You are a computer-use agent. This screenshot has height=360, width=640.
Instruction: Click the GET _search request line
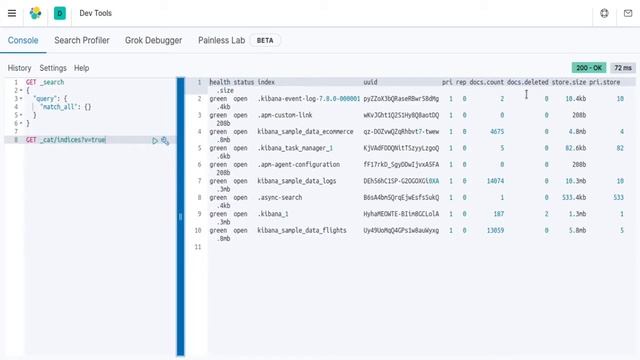(x=45, y=82)
